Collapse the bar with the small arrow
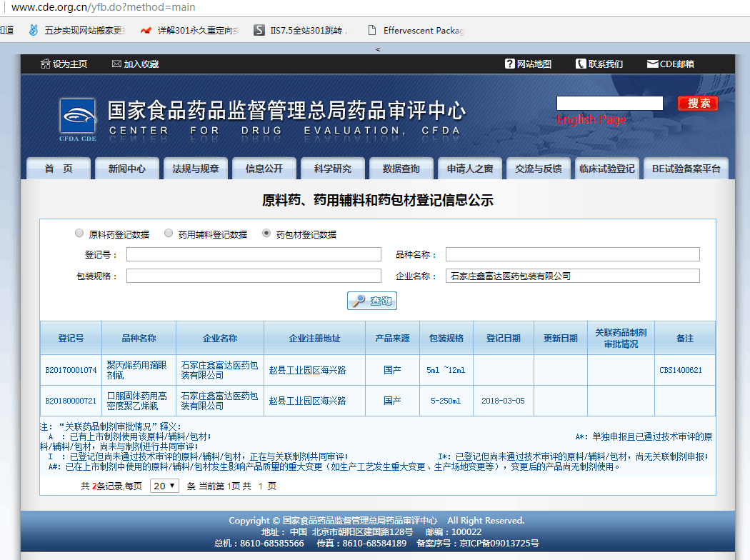This screenshot has height=560, width=750. 378,49
